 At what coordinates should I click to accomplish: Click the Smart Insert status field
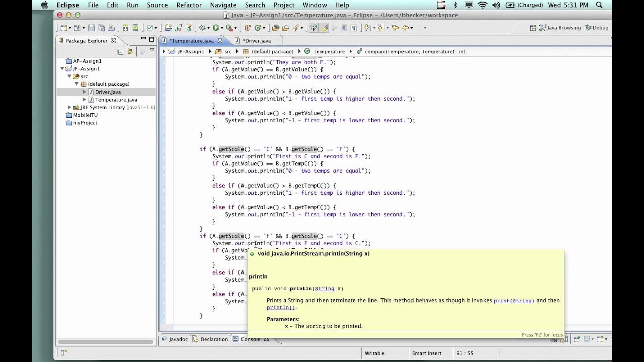(426, 353)
